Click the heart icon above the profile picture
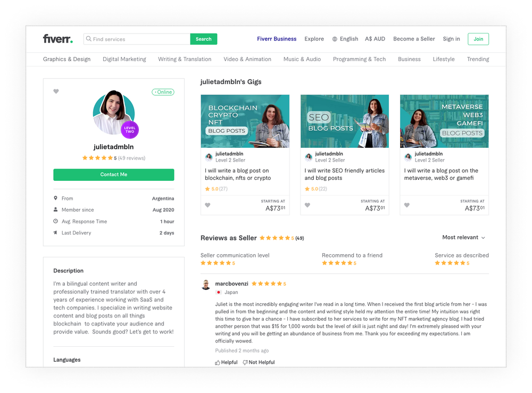Viewport: 532px width, 393px height. [x=56, y=91]
